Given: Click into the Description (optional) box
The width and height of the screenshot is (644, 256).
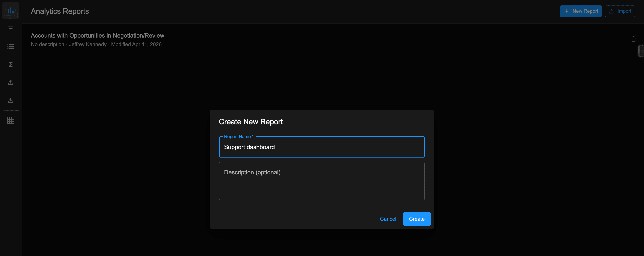Looking at the screenshot, I should [x=321, y=181].
